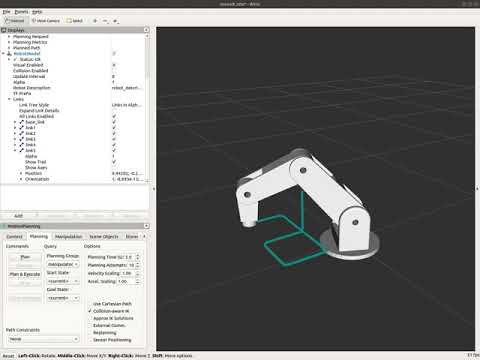Click the plus add-tool toolbar icon
The height and width of the screenshot is (360, 480).
(95, 21)
